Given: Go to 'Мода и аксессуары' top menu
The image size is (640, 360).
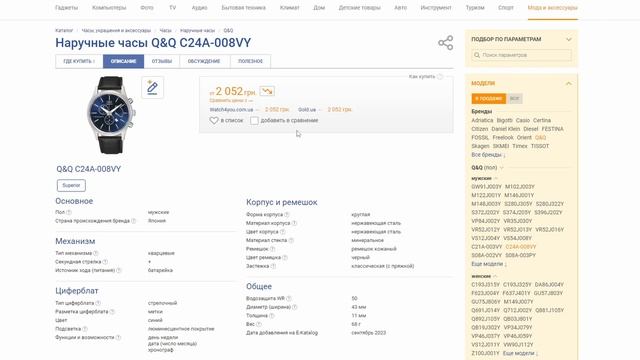Looking at the screenshot, I should click(x=553, y=8).
